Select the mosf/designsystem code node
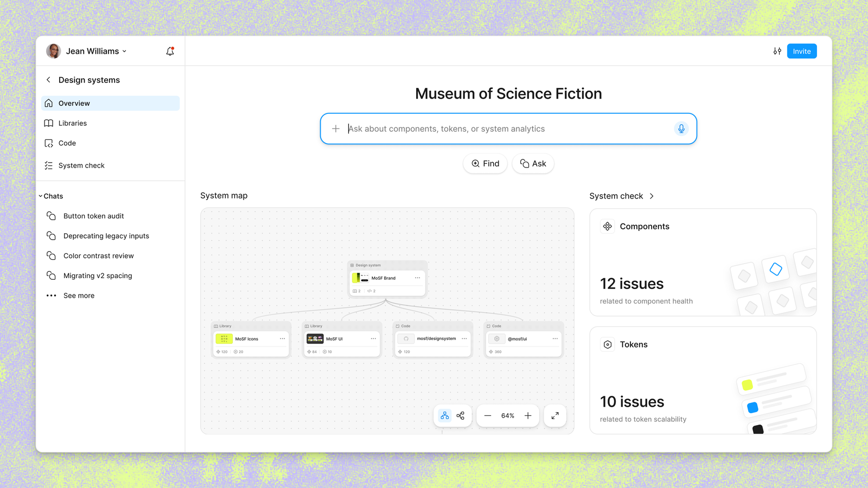 click(x=433, y=339)
